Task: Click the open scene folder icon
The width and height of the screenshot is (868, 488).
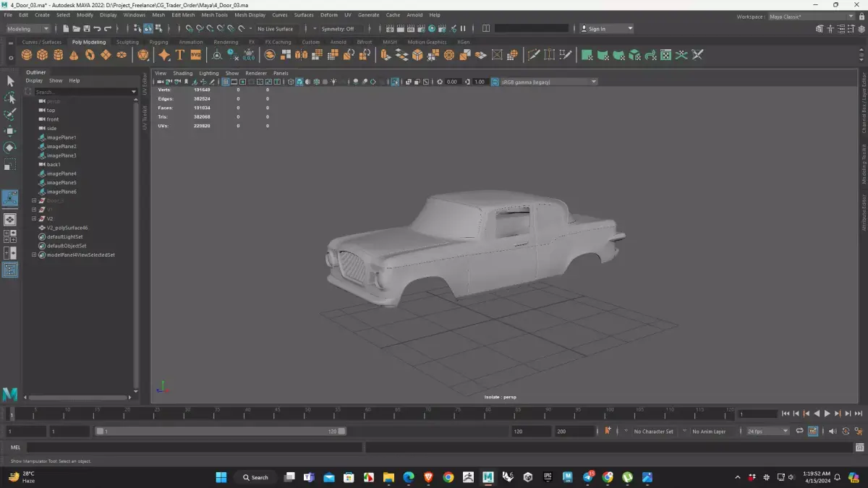Action: pos(76,29)
